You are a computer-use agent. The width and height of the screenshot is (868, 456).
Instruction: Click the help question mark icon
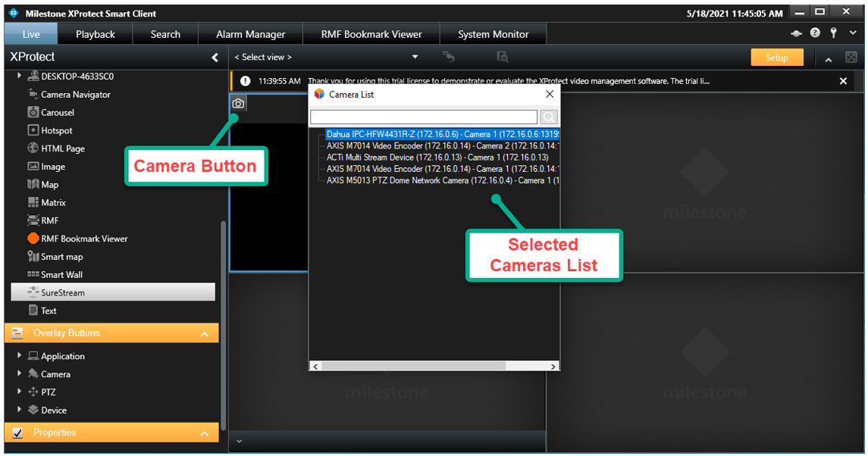pyautogui.click(x=815, y=33)
